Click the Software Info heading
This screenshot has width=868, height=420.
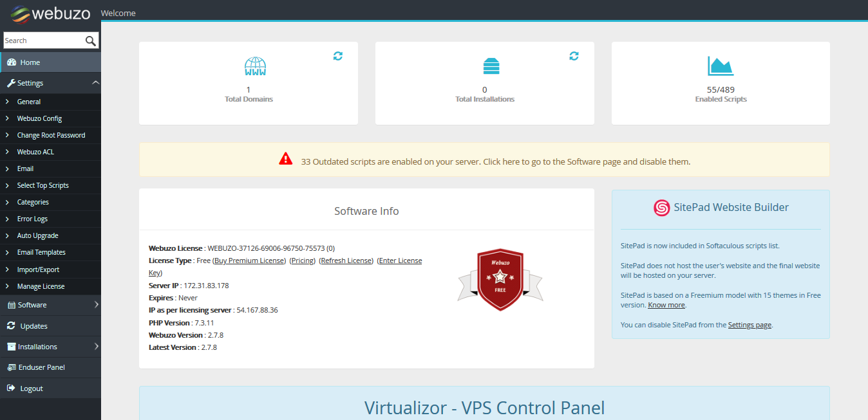pos(366,211)
